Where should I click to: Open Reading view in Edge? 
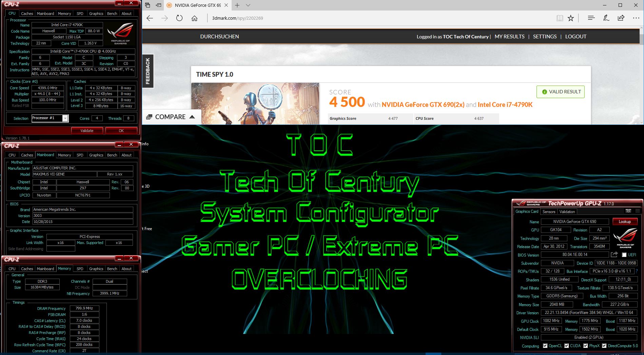[560, 18]
